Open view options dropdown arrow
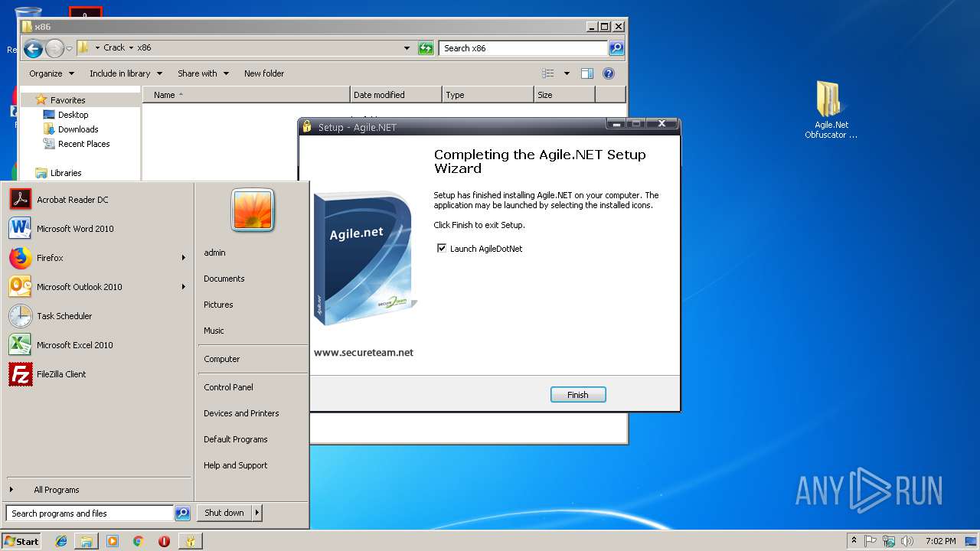The width and height of the screenshot is (980, 551). (x=567, y=73)
